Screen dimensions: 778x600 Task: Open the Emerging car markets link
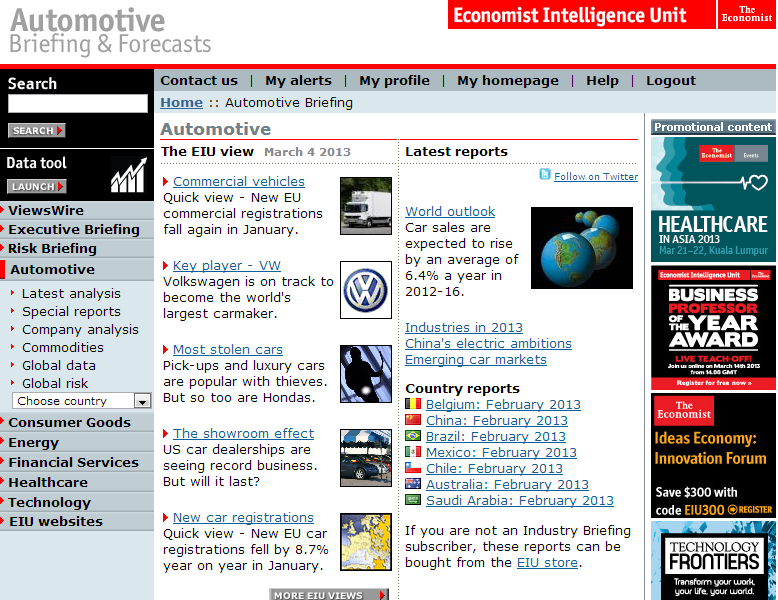tap(476, 359)
